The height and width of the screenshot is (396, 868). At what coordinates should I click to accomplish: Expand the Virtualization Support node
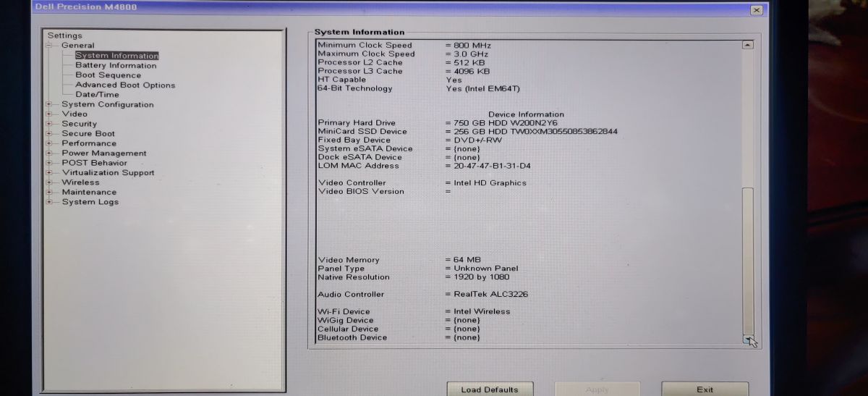(x=49, y=173)
